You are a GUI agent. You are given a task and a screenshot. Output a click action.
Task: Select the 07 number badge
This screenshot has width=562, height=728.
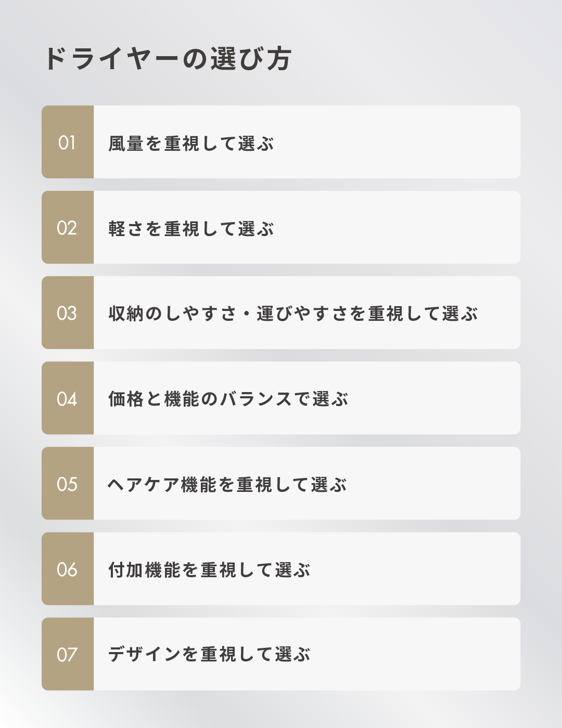tap(67, 654)
